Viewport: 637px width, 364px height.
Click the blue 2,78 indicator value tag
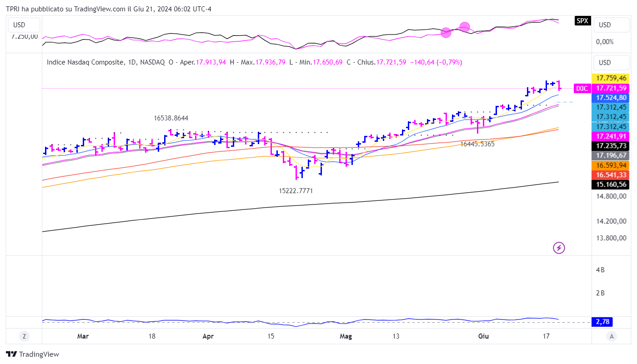click(x=602, y=322)
